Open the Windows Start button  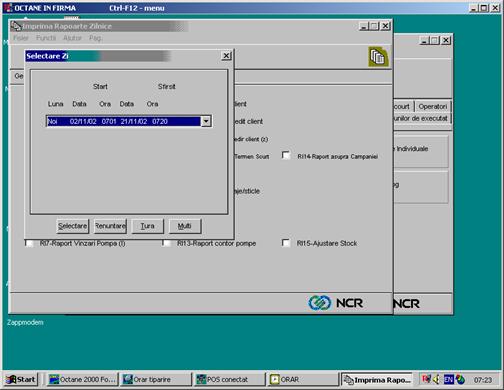pyautogui.click(x=21, y=379)
